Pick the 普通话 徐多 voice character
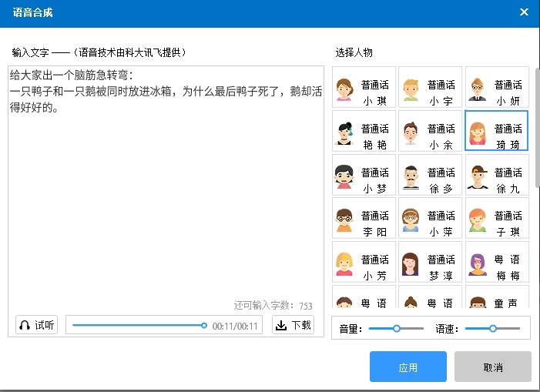This screenshot has height=392, width=540. (430, 175)
